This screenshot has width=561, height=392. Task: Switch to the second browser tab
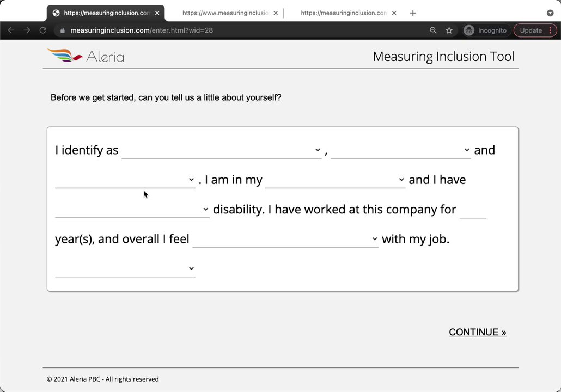pos(224,13)
